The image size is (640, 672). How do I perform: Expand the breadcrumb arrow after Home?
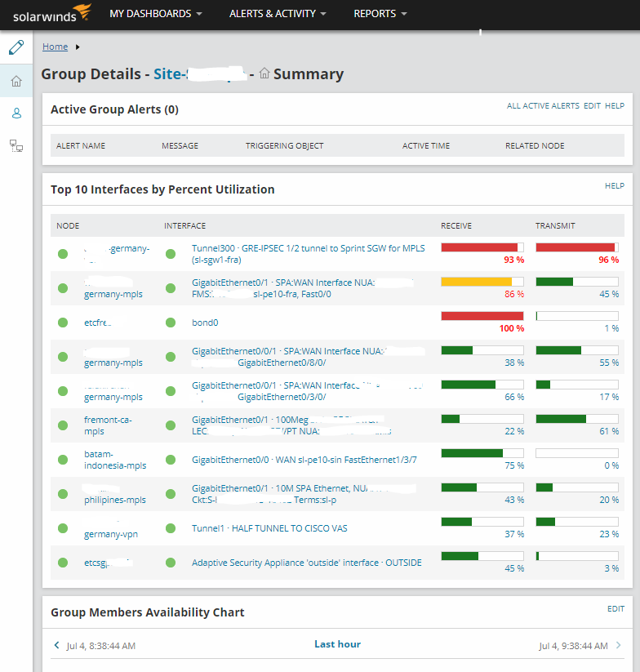pos(78,47)
